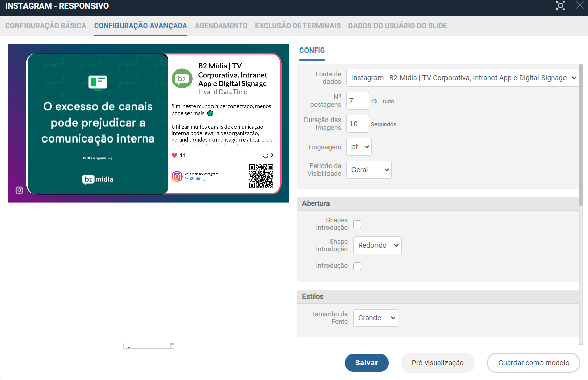Click the Estilos section header
This screenshot has width=588, height=380.
(438, 296)
